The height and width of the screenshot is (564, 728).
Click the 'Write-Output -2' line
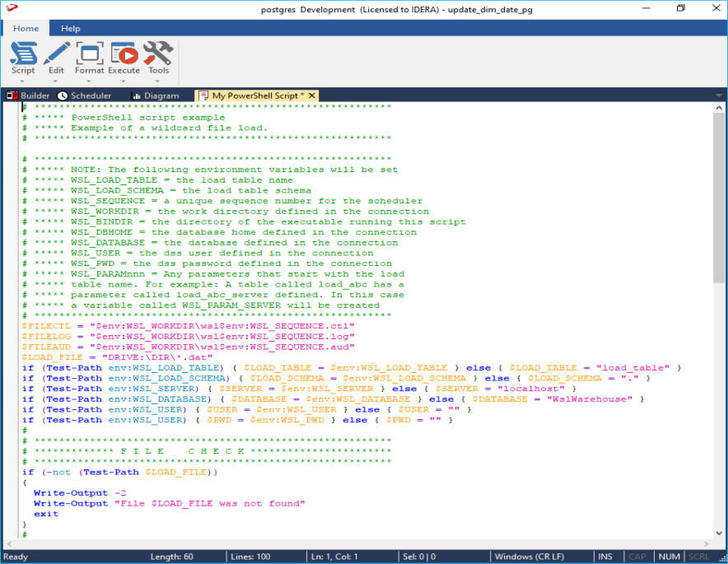pyautogui.click(x=80, y=493)
